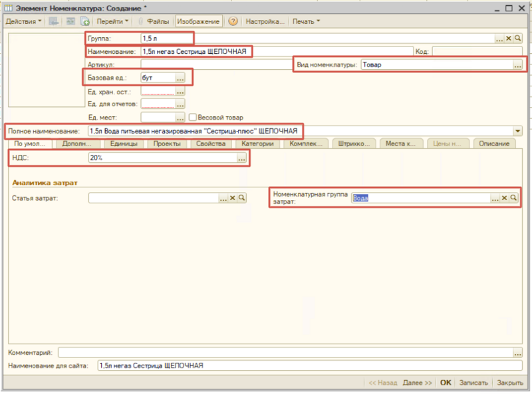Click the Статья затрат input field
This screenshot has width=532, height=394.
tap(154, 198)
